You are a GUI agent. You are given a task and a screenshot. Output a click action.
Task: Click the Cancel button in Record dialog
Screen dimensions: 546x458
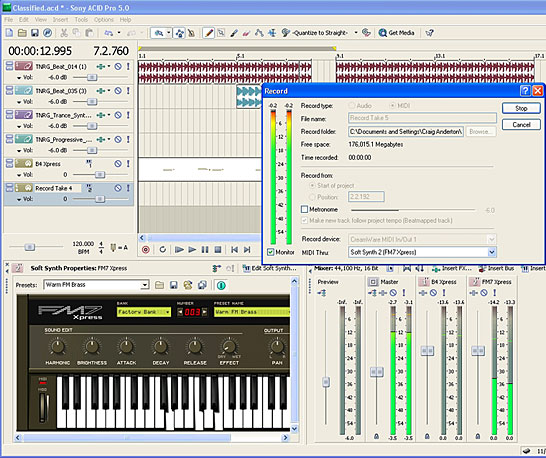521,125
